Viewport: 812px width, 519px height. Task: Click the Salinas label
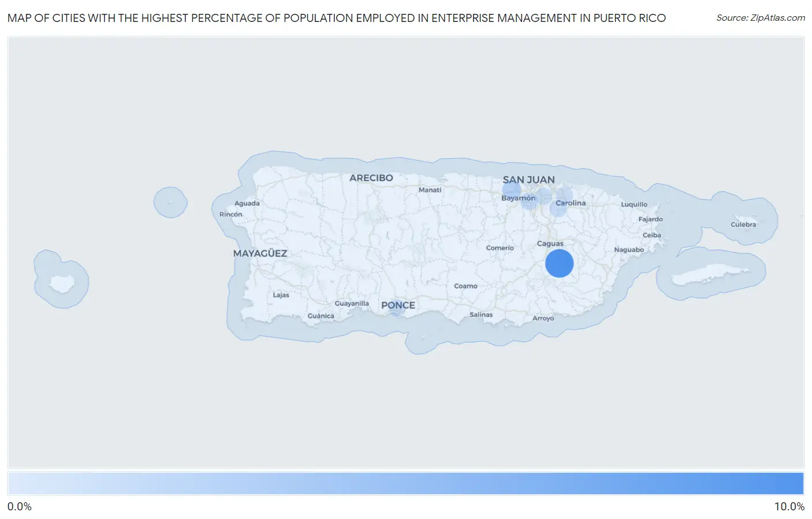click(481, 315)
